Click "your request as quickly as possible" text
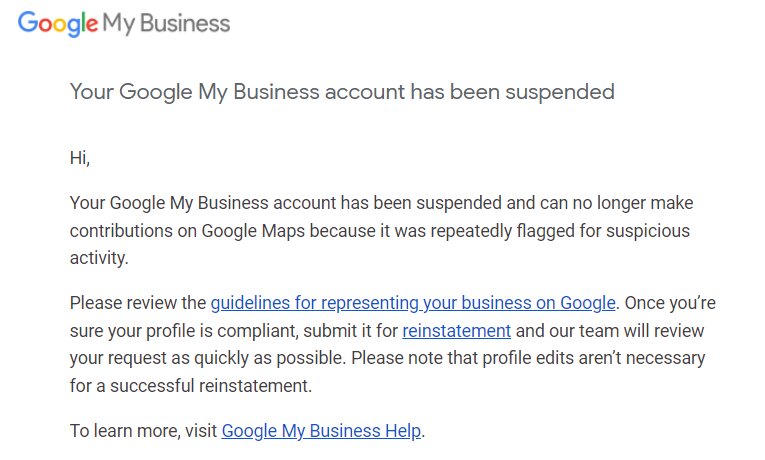Image resolution: width=765 pixels, height=460 pixels. [x=207, y=359]
